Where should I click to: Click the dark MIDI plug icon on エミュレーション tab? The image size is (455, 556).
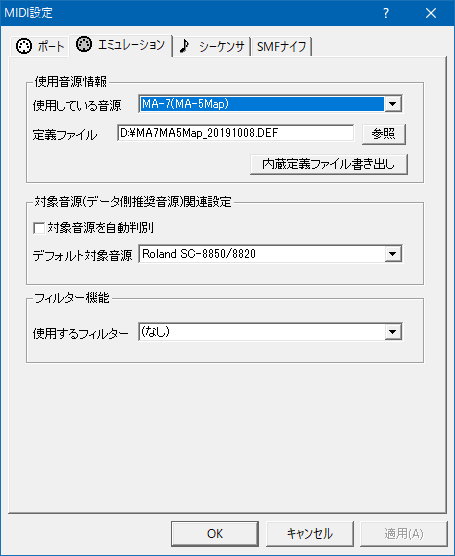(84, 44)
